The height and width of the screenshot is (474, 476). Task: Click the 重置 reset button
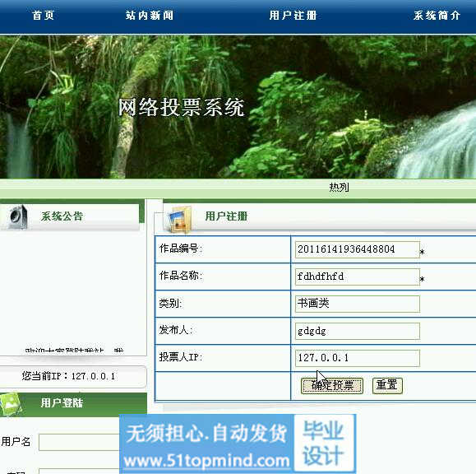[x=387, y=386]
